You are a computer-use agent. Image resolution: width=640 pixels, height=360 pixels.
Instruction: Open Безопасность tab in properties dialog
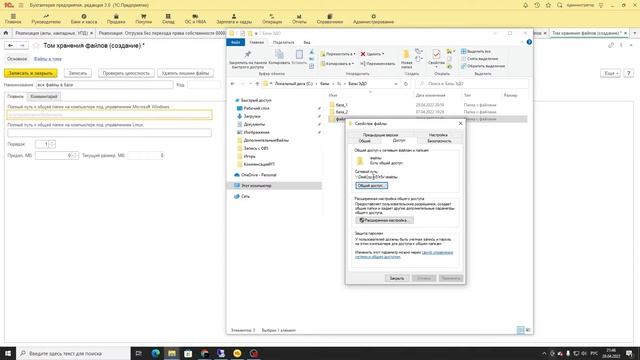(439, 141)
